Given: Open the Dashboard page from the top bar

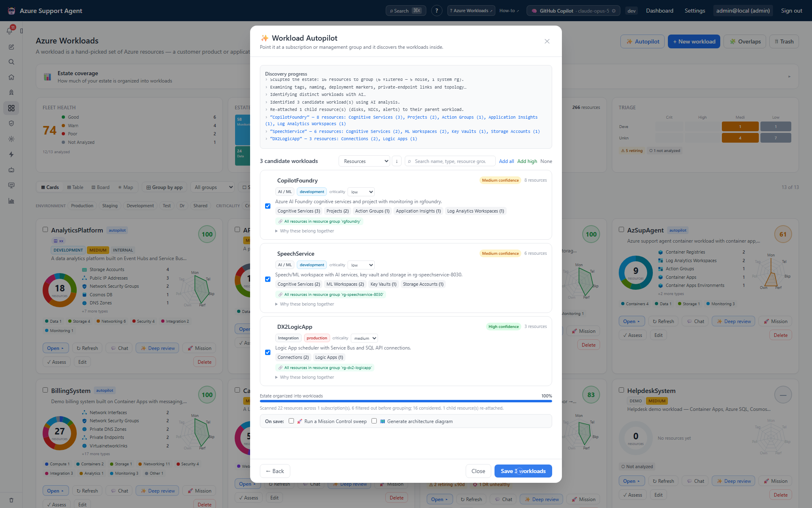Looking at the screenshot, I should point(659,11).
